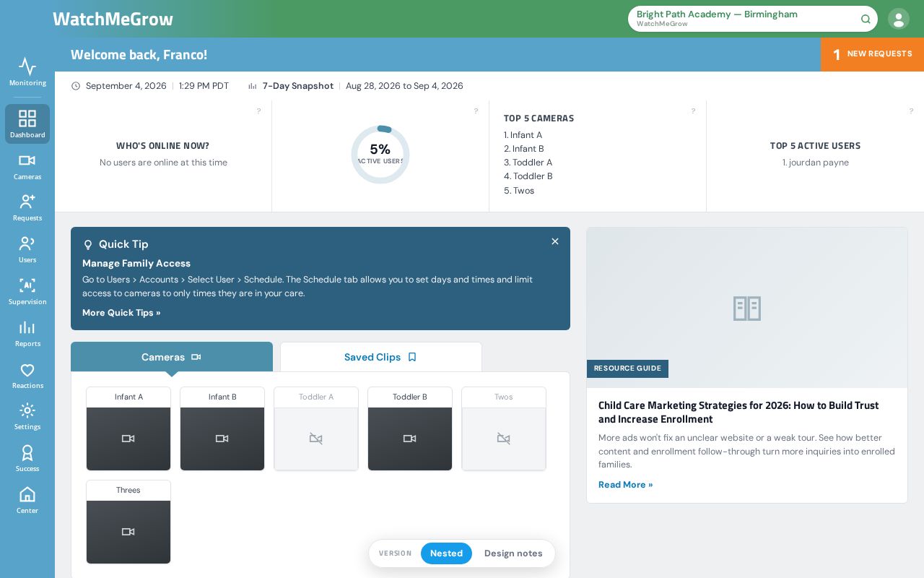Open the Success badge sidebar item

tap(27, 458)
